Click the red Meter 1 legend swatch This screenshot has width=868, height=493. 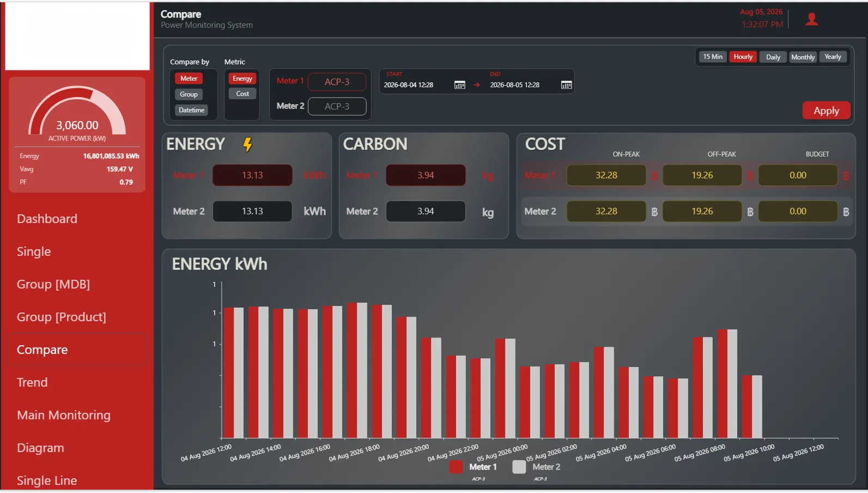456,467
